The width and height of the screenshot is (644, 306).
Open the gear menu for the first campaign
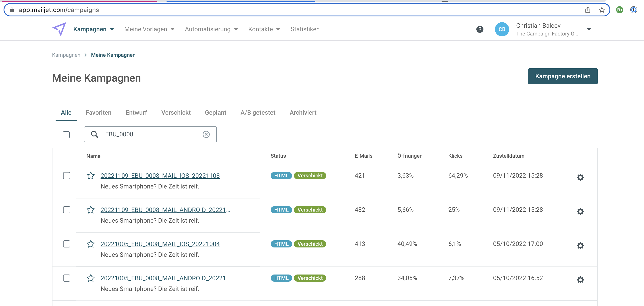coord(580,177)
